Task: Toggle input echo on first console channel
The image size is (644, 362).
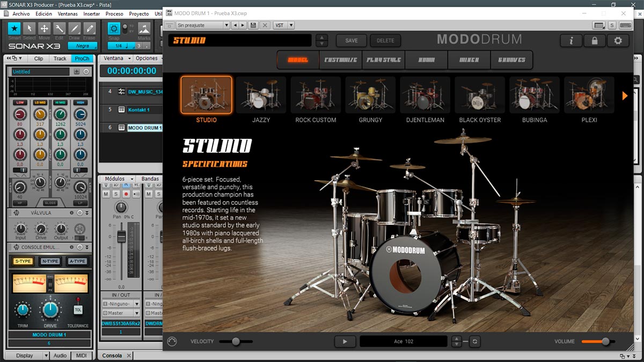Action: tap(135, 194)
